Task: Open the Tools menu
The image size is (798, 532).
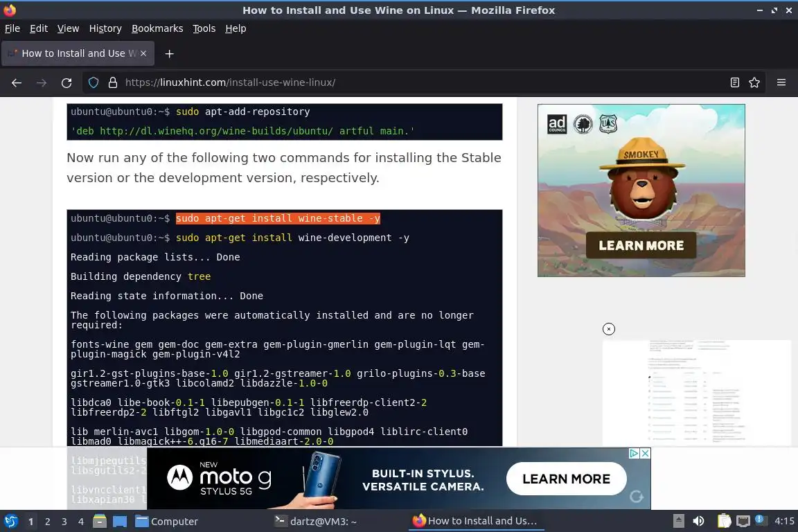Action: pos(204,28)
